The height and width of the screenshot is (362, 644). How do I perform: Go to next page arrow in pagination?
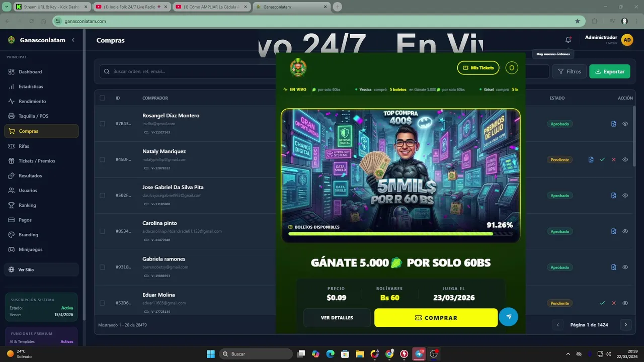coord(625,325)
